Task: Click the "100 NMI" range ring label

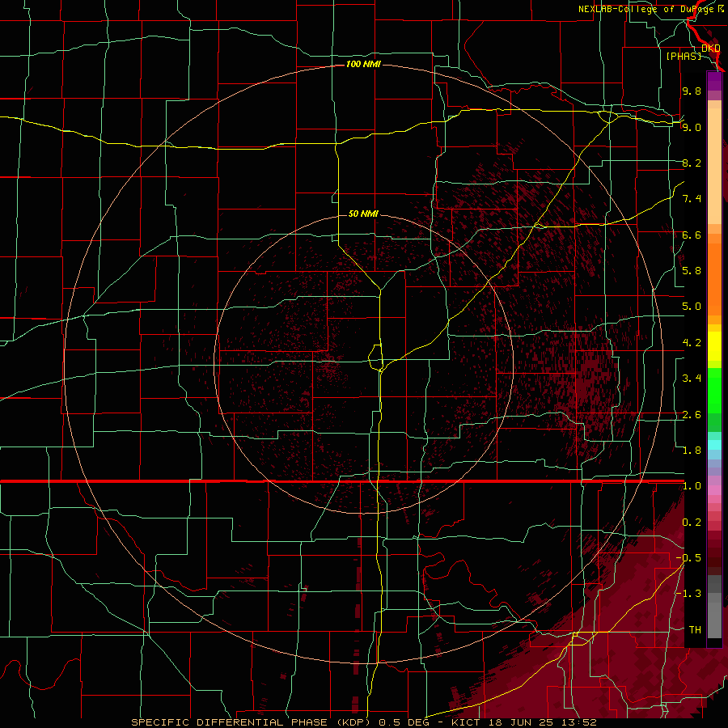Action: point(363,64)
